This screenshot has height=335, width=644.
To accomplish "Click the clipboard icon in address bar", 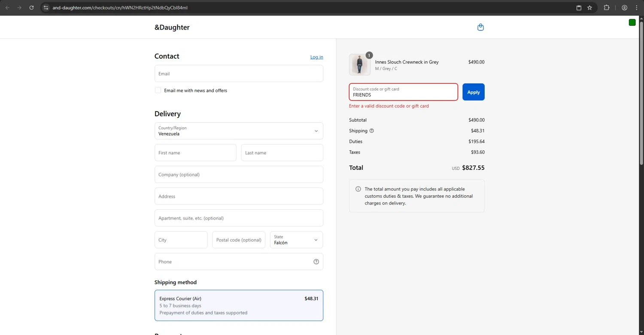I will click(x=579, y=8).
